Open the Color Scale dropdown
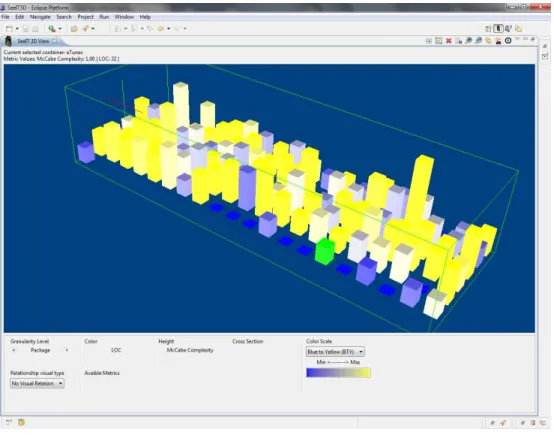 (335, 352)
